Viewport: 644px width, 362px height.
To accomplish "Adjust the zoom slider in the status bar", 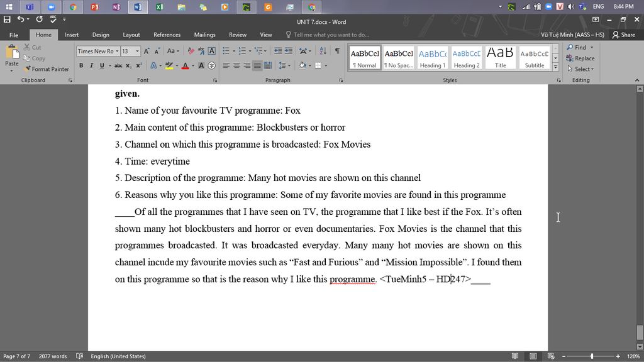I will click(x=591, y=356).
